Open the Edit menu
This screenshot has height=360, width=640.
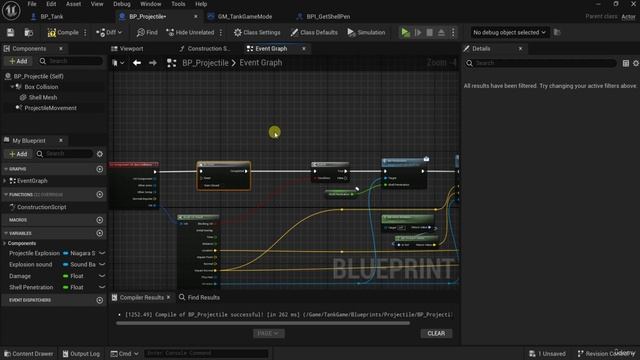[x=51, y=4]
